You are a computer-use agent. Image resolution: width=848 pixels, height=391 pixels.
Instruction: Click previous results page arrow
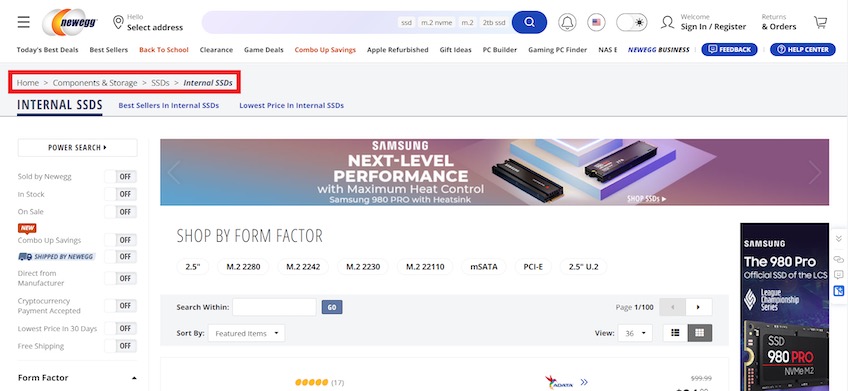[673, 307]
